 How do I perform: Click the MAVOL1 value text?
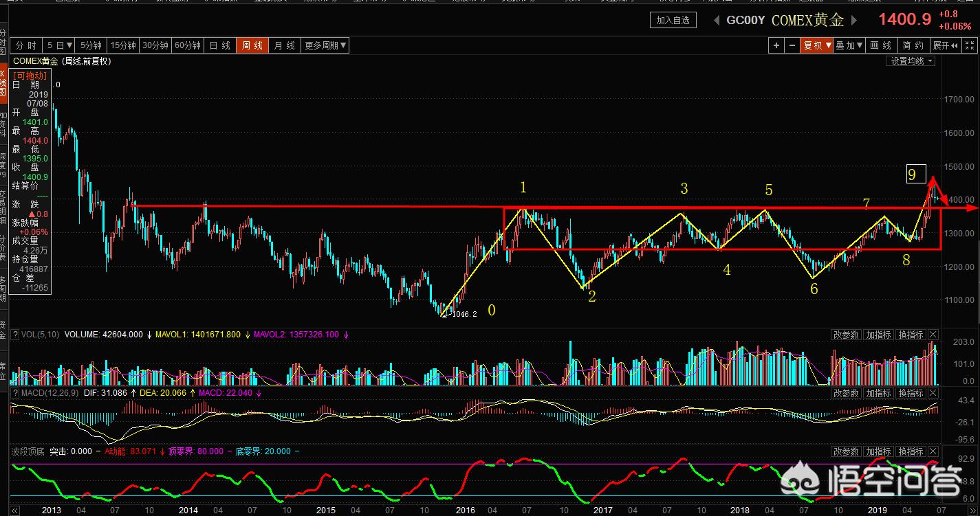(198, 335)
